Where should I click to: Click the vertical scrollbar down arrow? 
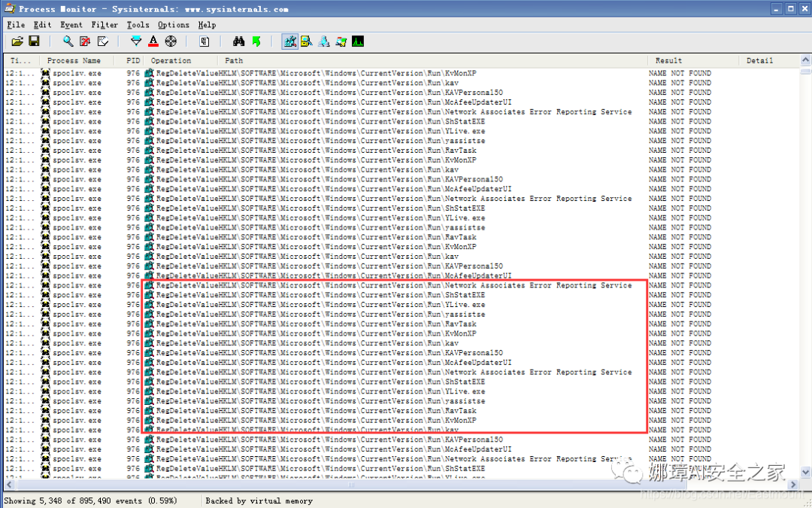click(805, 472)
